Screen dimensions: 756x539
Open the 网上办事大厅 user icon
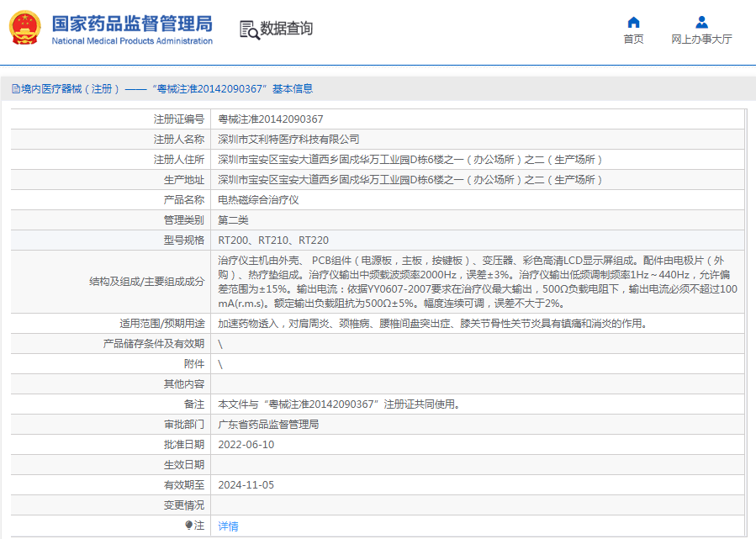(701, 22)
